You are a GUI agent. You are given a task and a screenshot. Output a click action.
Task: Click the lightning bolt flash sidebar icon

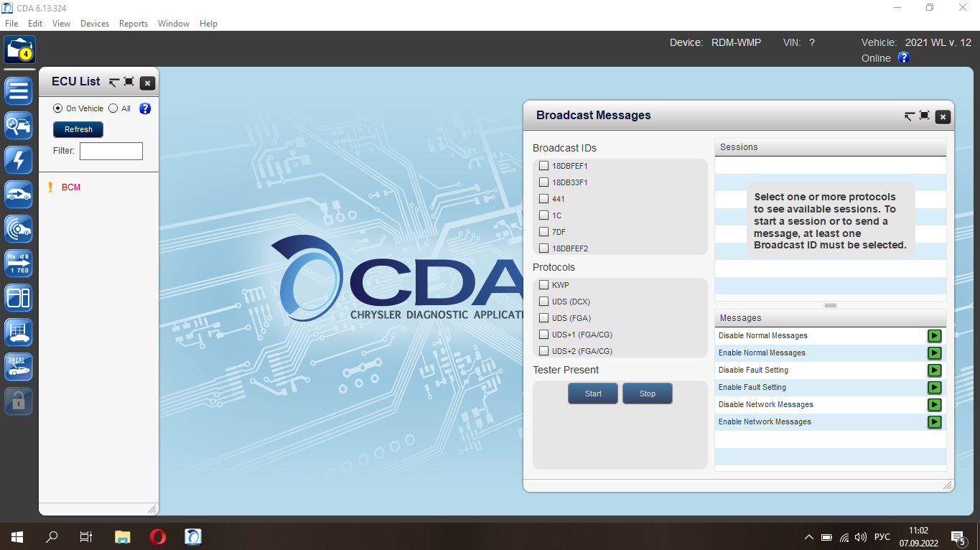(x=19, y=160)
